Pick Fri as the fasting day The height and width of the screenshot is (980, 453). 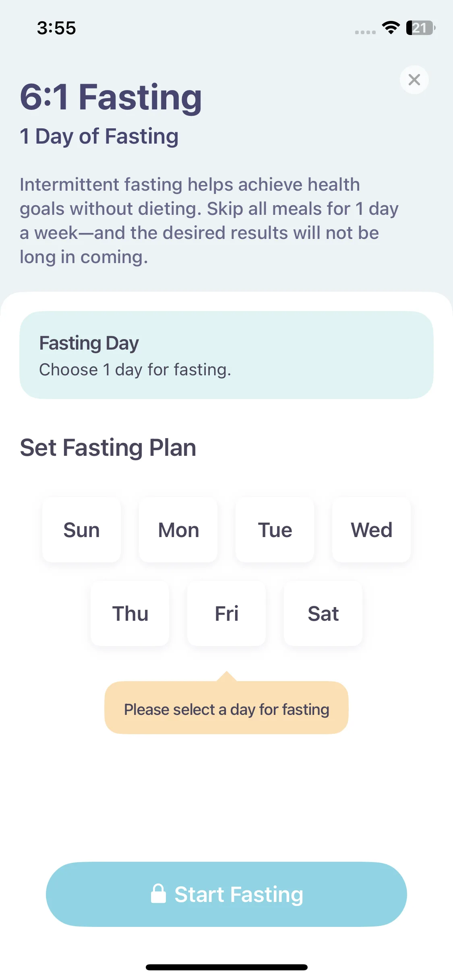(227, 614)
